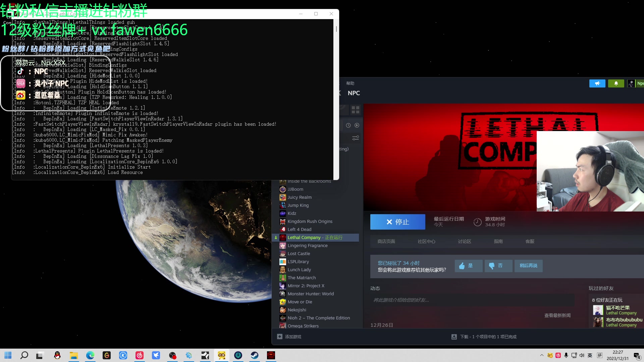The height and width of the screenshot is (362, 644).
Task: Open File Explorer from taskbar
Action: pos(74,355)
